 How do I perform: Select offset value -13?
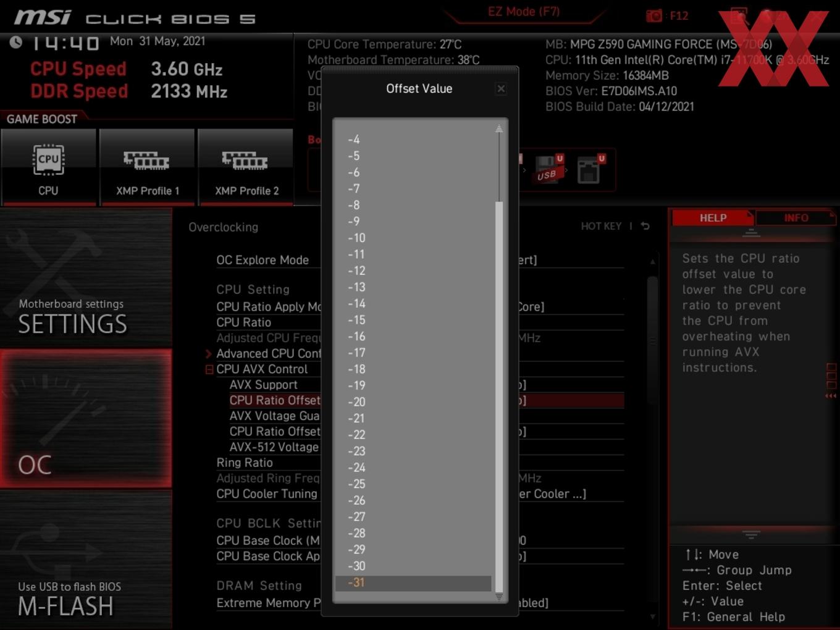point(413,287)
